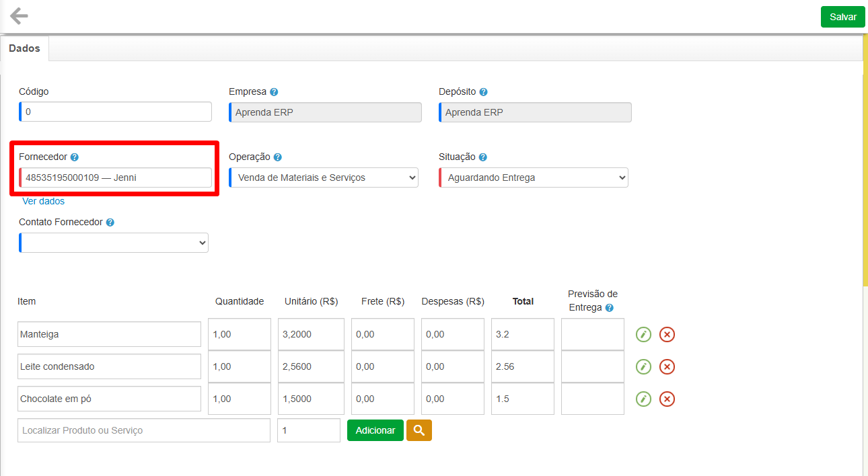Click the green Adicionar button
The width and height of the screenshot is (868, 476).
coord(375,430)
